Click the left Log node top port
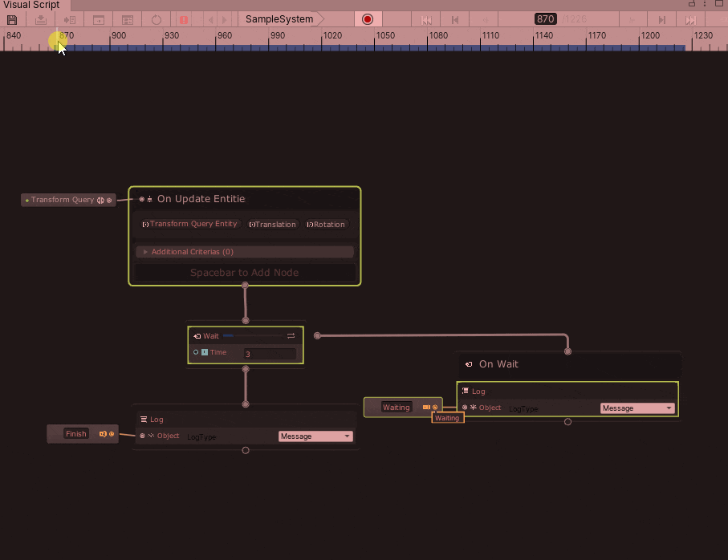 coord(246,404)
